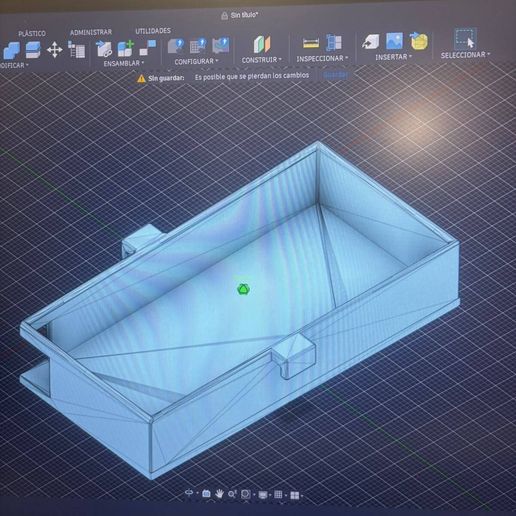Click the linked component chain icon in Ensamblar

coord(103,49)
